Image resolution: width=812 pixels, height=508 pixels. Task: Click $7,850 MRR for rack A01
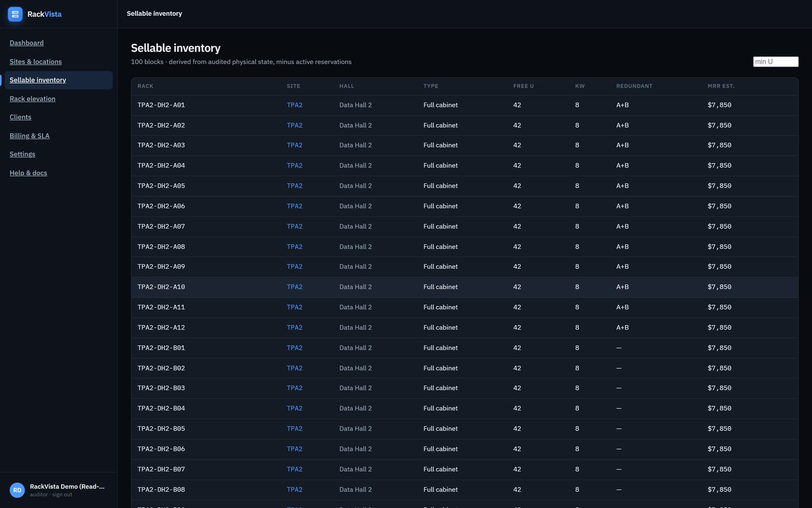pos(719,105)
